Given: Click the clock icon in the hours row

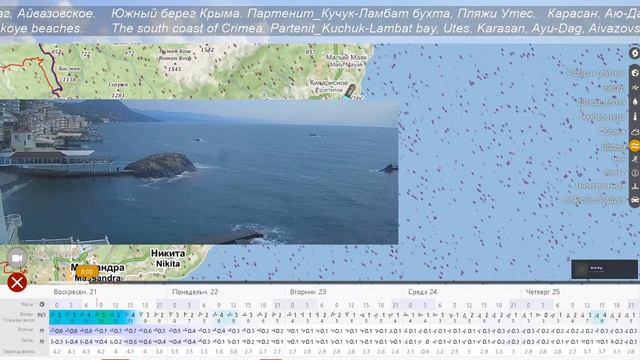Looking at the screenshot, I should [x=42, y=304].
